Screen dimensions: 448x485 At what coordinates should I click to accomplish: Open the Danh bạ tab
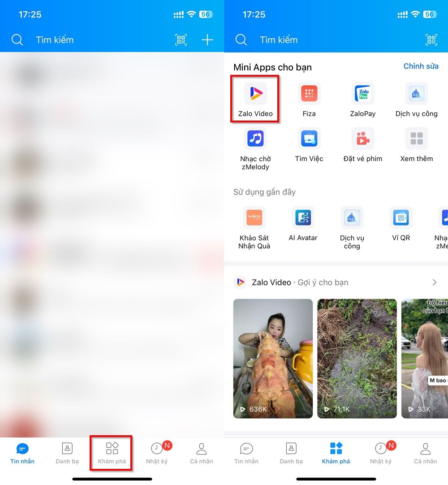pyautogui.click(x=291, y=453)
